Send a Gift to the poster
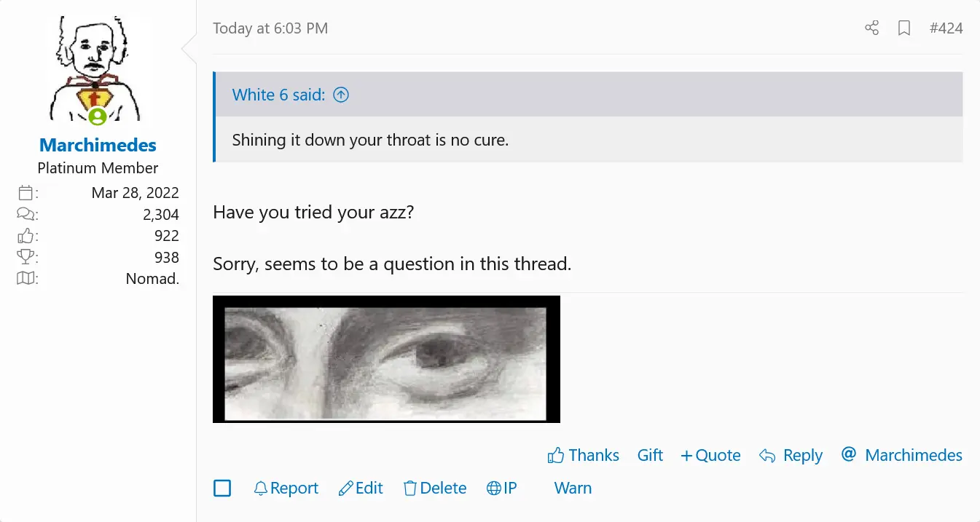Screen dimensions: 980x522 tap(650, 456)
